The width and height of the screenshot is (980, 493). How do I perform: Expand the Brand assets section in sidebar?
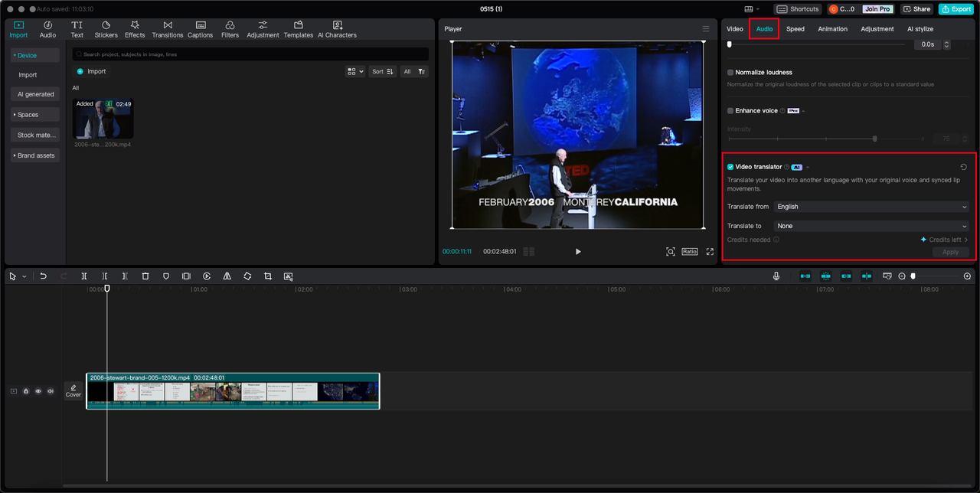[35, 155]
